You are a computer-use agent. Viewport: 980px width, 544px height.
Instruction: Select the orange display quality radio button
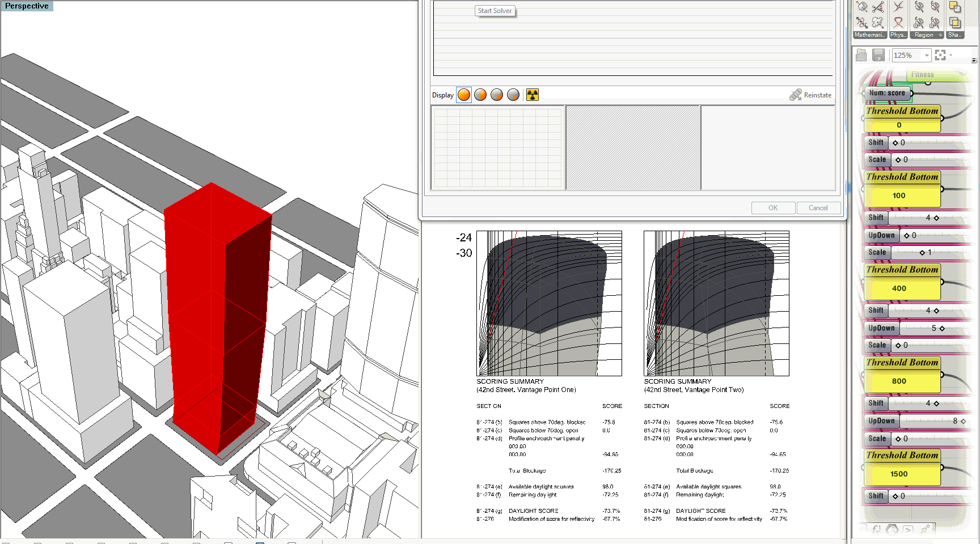pyautogui.click(x=463, y=95)
